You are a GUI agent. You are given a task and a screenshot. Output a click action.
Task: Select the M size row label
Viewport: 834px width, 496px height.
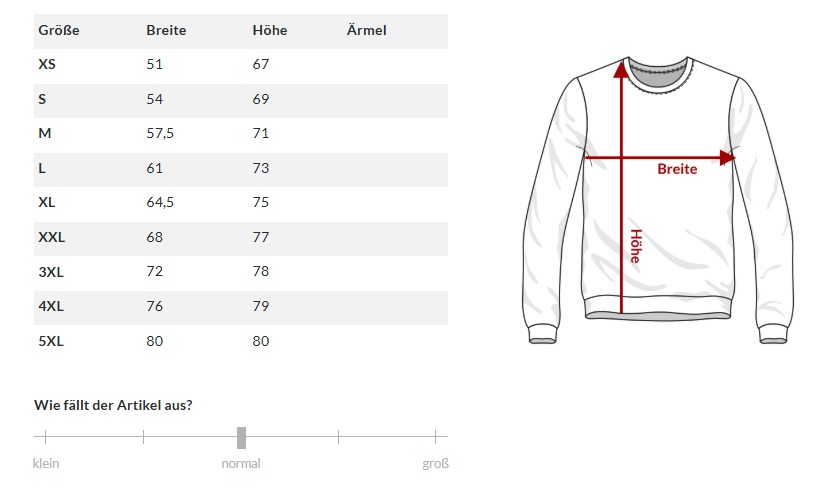coord(44,133)
